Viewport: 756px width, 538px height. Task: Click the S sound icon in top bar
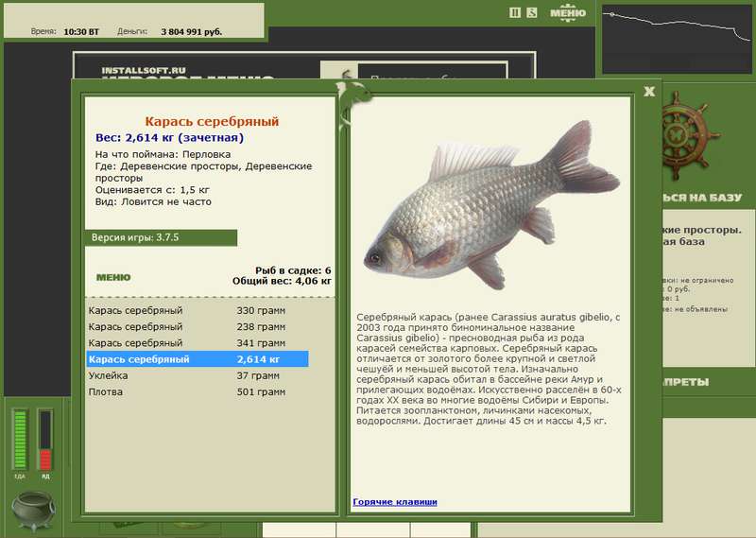click(531, 12)
